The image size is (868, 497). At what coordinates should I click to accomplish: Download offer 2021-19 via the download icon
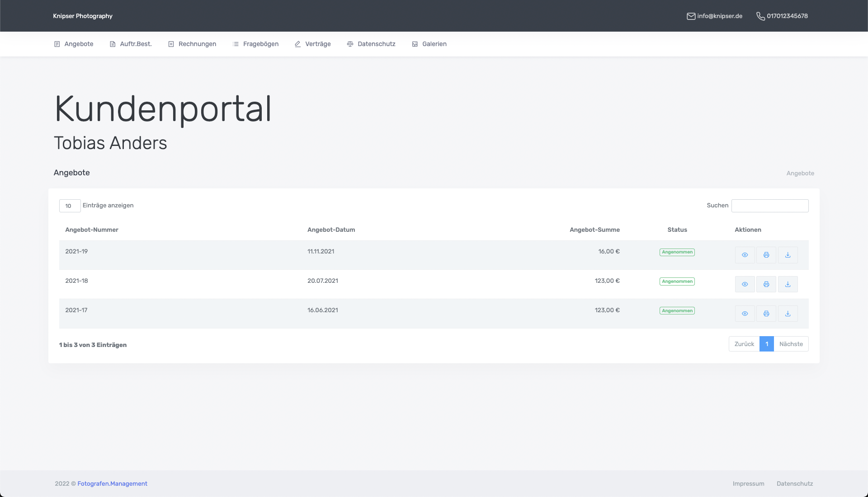click(x=788, y=255)
